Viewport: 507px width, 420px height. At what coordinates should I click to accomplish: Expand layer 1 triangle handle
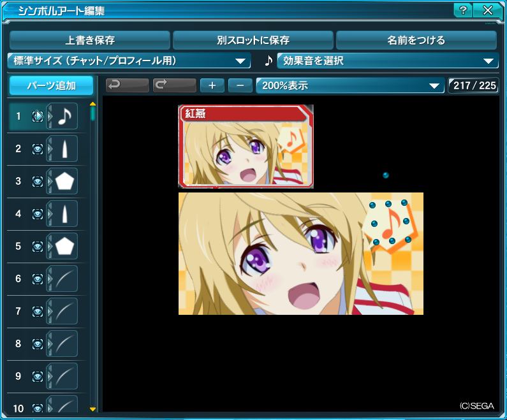coord(50,116)
